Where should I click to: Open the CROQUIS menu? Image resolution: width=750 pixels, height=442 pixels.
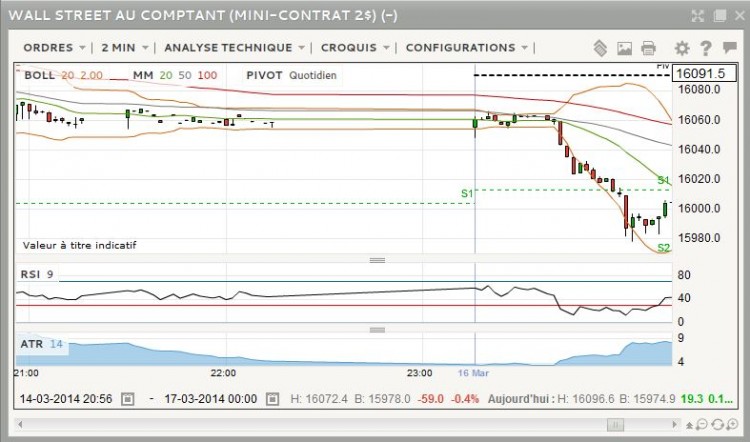pos(355,48)
